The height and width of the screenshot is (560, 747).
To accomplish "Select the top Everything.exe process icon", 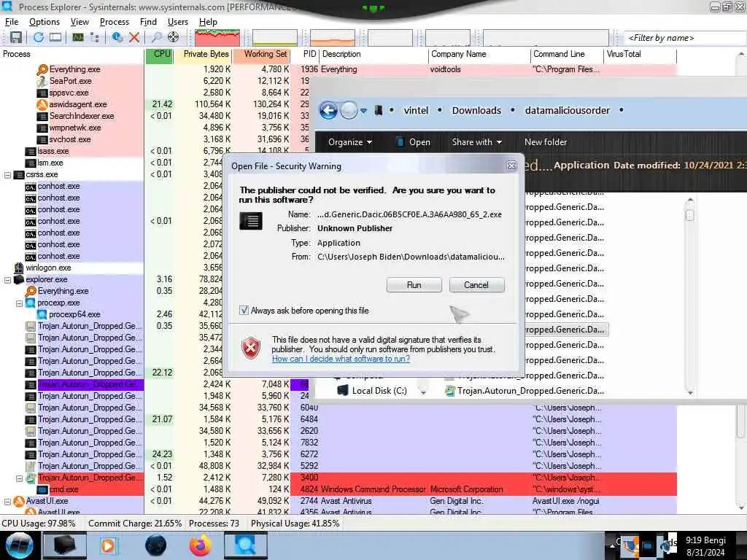I will click(x=42, y=69).
